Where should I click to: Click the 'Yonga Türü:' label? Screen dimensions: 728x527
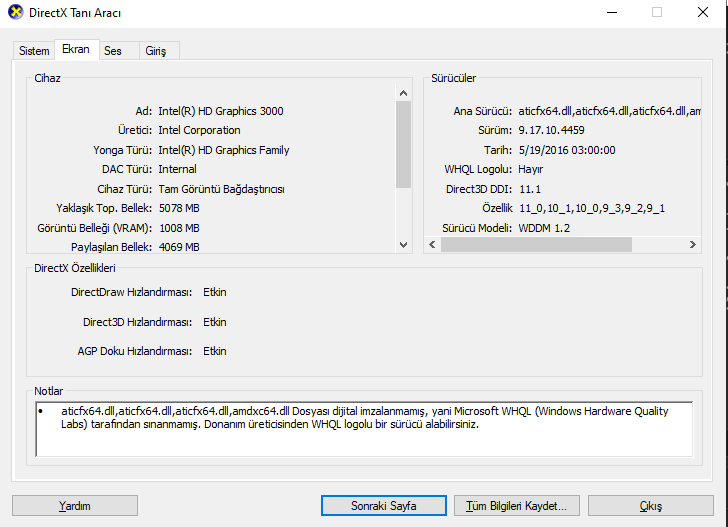click(123, 150)
